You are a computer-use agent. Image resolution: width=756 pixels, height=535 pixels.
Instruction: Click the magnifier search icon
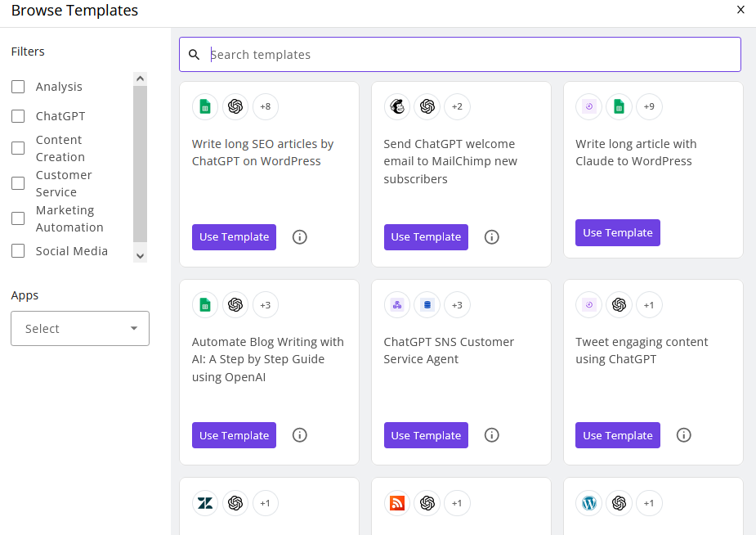(x=194, y=55)
